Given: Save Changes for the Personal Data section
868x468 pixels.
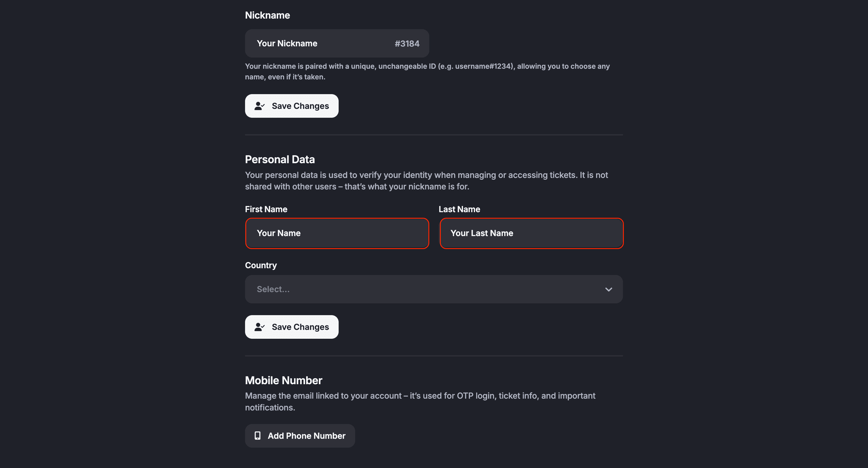Looking at the screenshot, I should click(291, 327).
